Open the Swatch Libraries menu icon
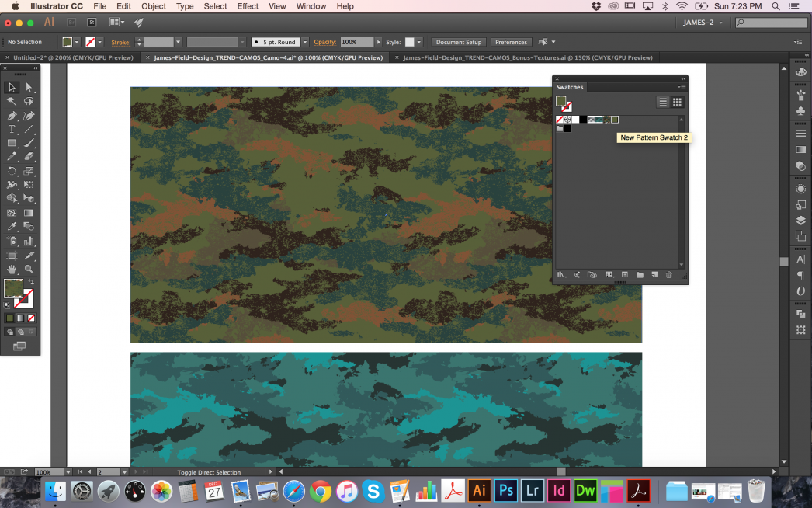Screen dimensions: 812x508 pos(560,274)
